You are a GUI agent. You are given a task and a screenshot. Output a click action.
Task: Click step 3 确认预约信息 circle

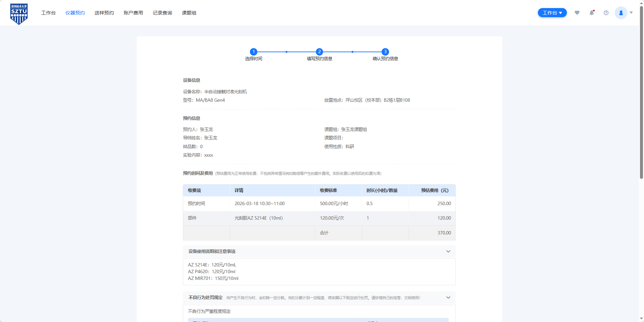point(385,52)
